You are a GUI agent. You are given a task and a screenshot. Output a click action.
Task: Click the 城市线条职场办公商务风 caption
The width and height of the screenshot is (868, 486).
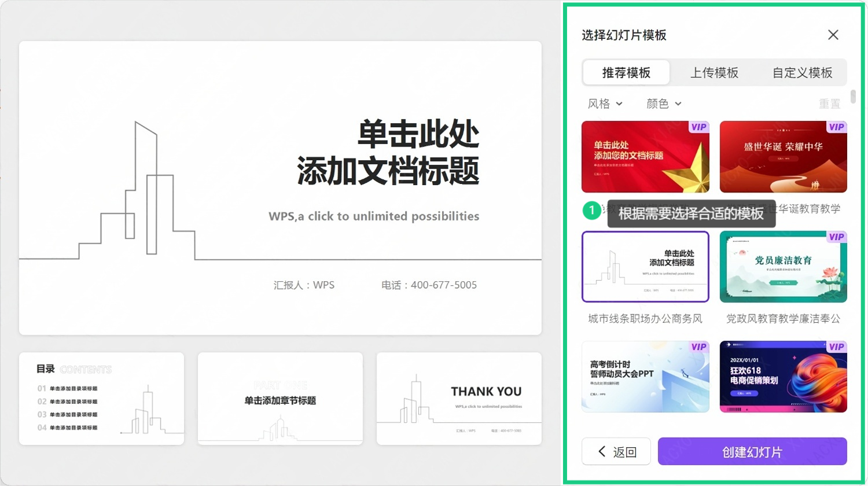pyautogui.click(x=645, y=319)
